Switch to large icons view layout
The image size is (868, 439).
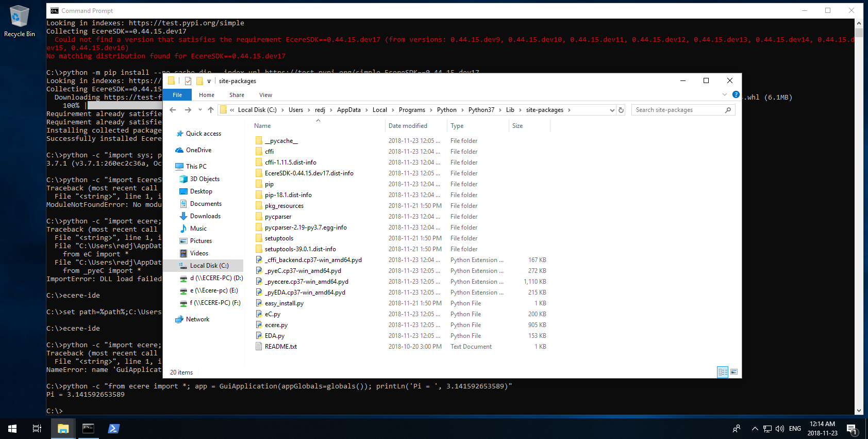pyautogui.click(x=734, y=372)
